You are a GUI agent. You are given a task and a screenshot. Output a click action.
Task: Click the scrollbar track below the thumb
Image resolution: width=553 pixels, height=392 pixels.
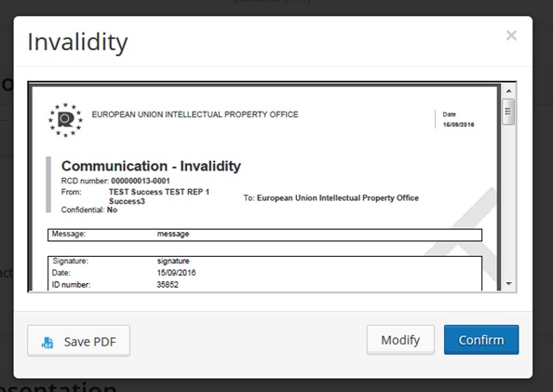pos(508,201)
